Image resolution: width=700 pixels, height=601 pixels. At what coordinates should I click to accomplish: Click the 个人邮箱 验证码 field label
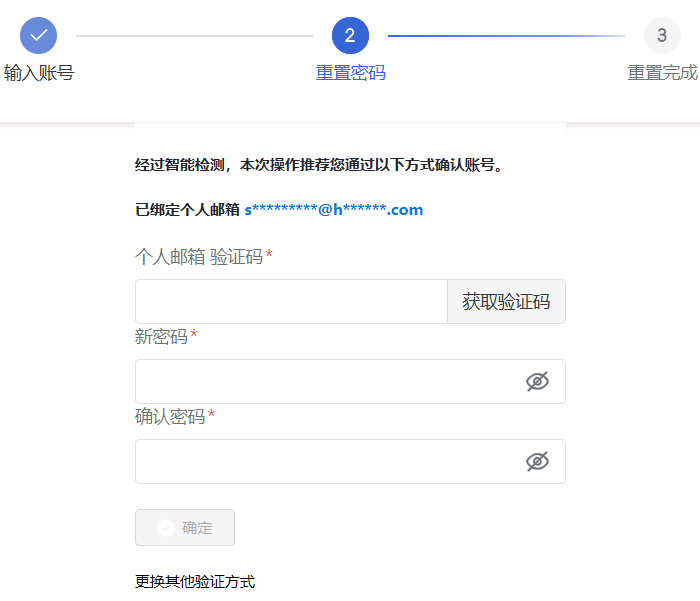[199, 257]
